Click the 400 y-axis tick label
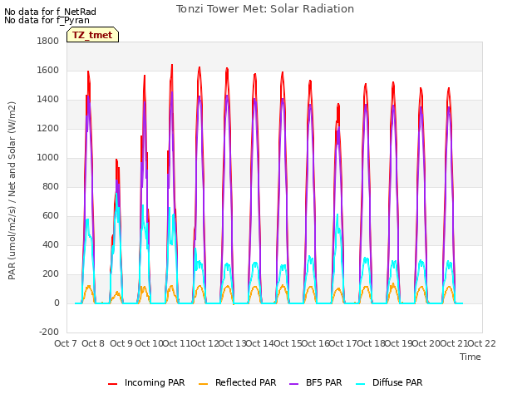 coord(51,244)
